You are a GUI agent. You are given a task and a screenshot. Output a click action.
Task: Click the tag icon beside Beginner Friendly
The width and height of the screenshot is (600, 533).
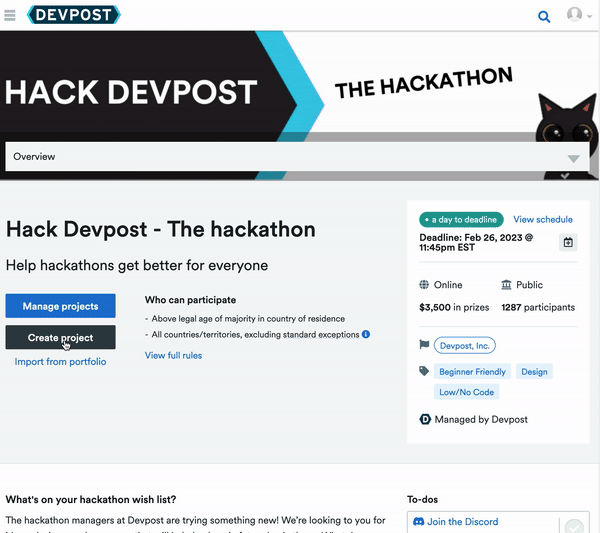[424, 371]
